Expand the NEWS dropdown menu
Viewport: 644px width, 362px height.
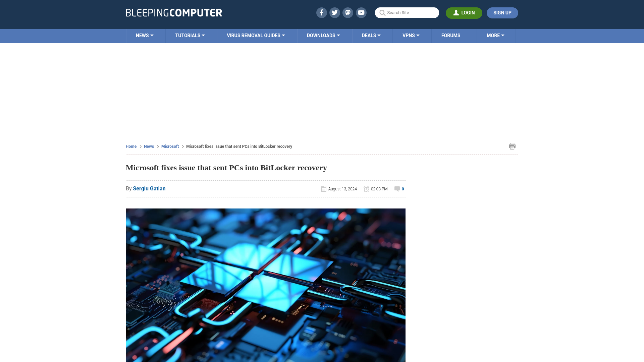(145, 36)
